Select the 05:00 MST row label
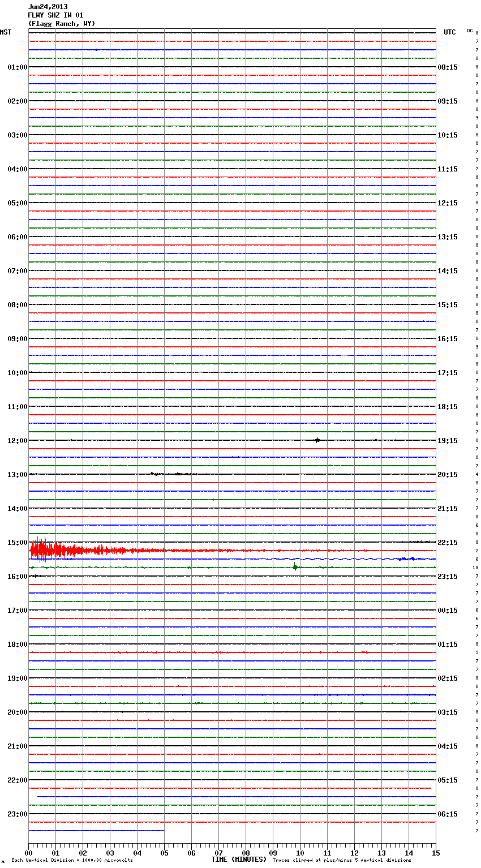The width and height of the screenshot is (481, 868). (18, 203)
